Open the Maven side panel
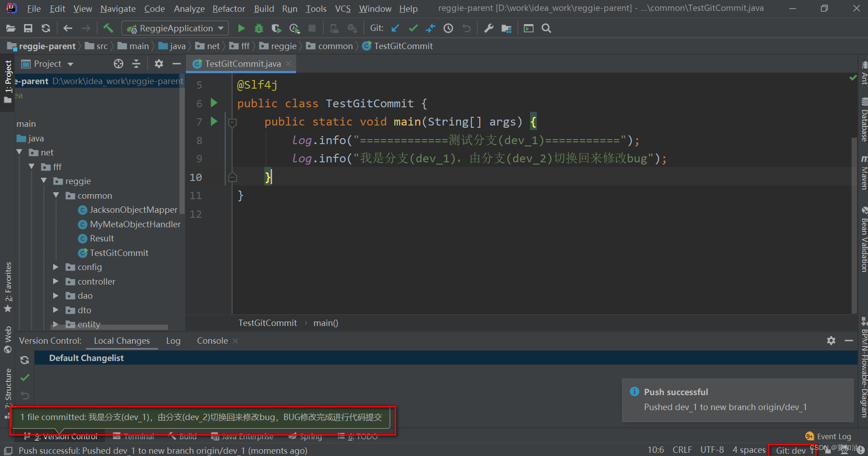 [x=863, y=173]
